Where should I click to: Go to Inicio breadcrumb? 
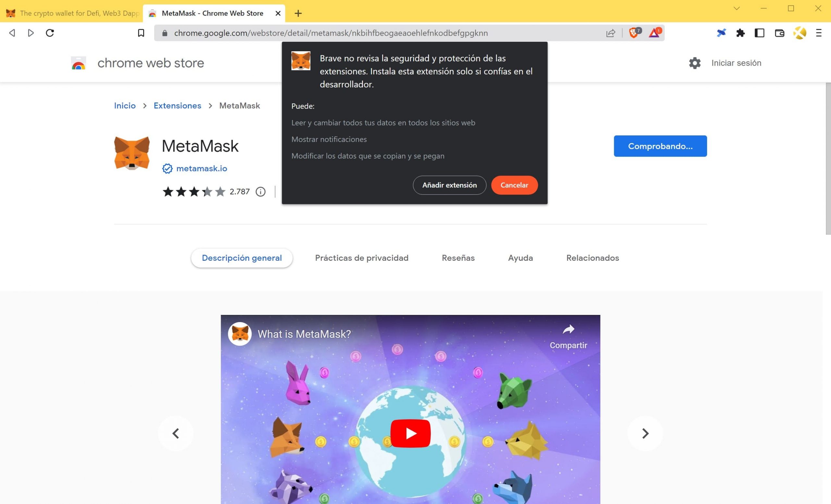(125, 105)
